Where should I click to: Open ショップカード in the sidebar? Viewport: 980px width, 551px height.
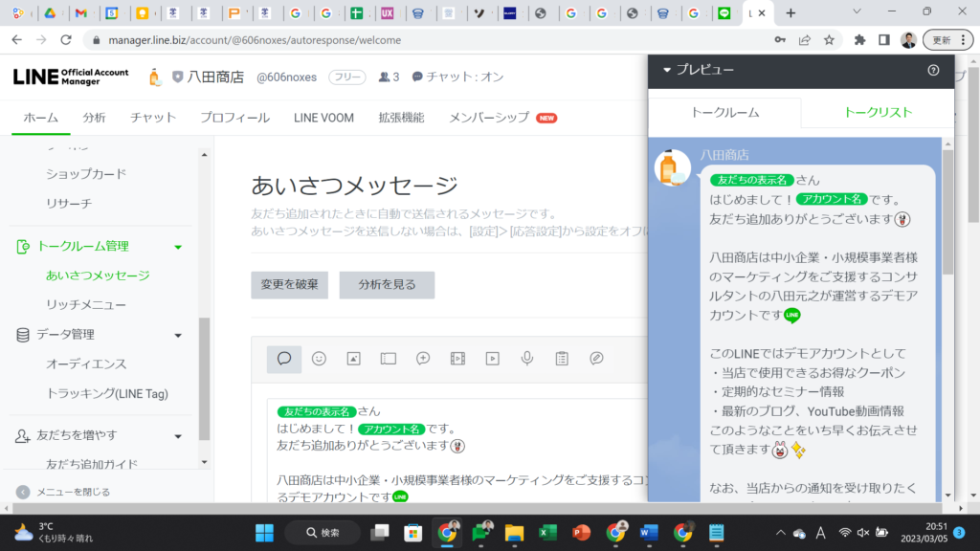[x=86, y=174]
